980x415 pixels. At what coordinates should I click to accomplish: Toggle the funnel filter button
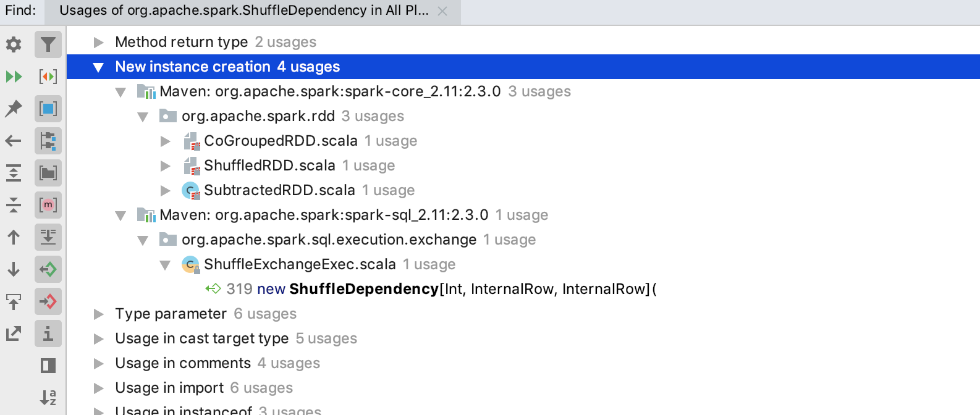[x=48, y=44]
